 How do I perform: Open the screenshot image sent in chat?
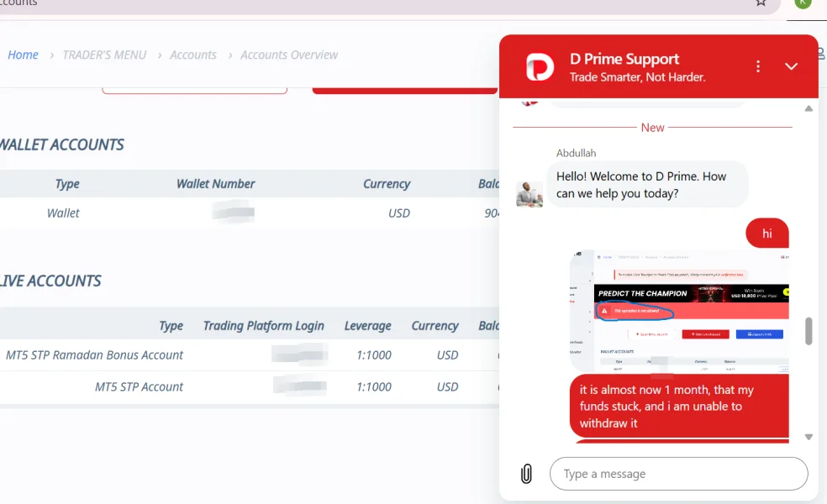[679, 311]
